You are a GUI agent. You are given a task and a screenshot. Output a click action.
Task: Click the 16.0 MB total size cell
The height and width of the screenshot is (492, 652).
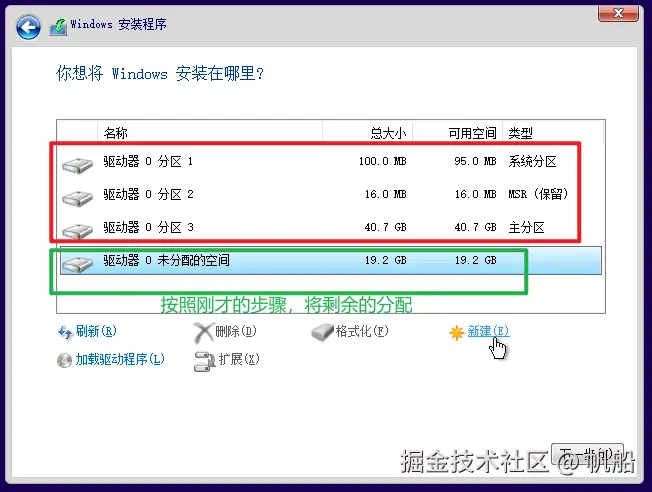click(385, 194)
